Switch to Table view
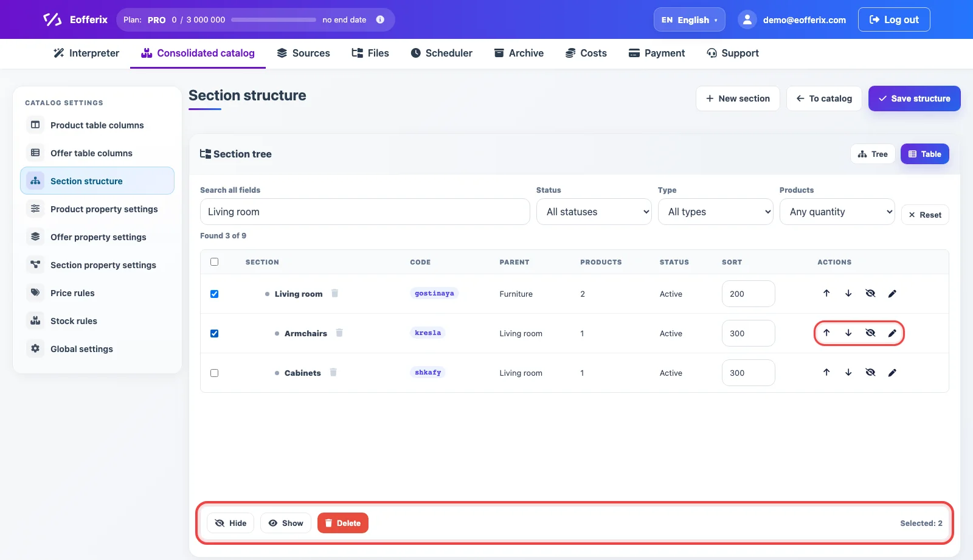Viewport: 973px width, 560px height. [924, 154]
